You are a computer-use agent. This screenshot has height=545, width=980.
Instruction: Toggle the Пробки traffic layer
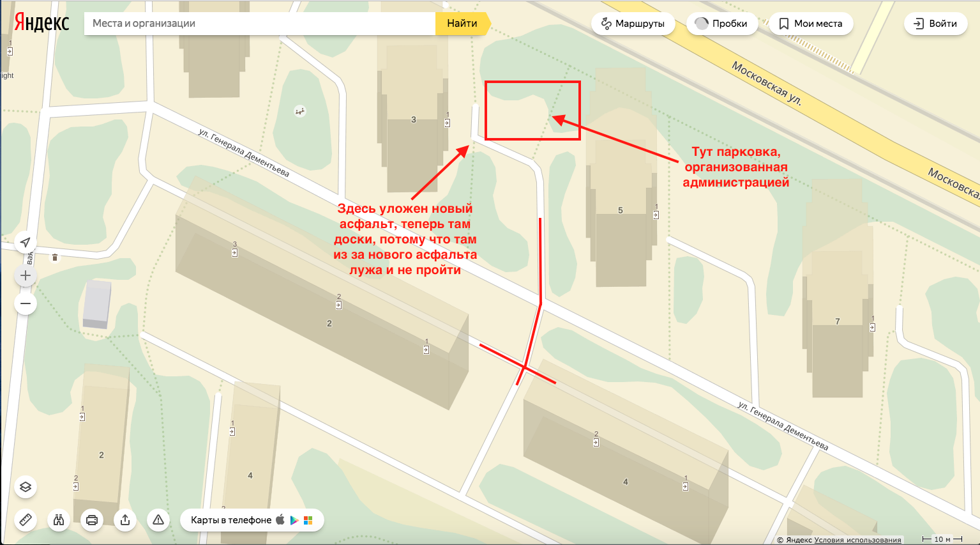[x=722, y=24]
